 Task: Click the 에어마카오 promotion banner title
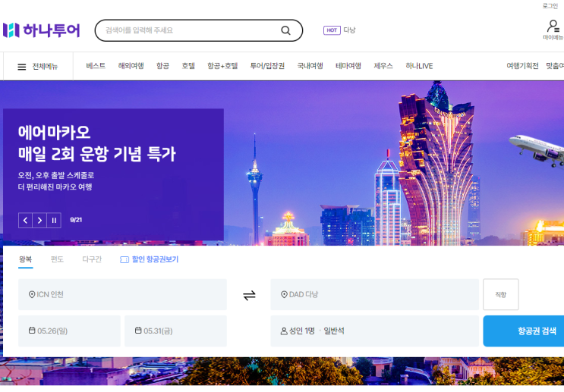tap(96, 143)
